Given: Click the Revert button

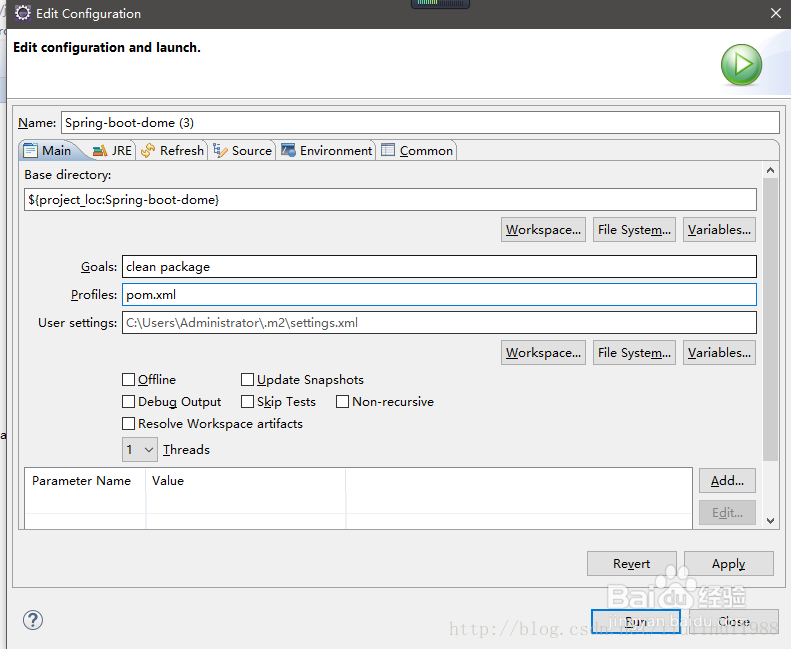Looking at the screenshot, I should click(x=632, y=563).
